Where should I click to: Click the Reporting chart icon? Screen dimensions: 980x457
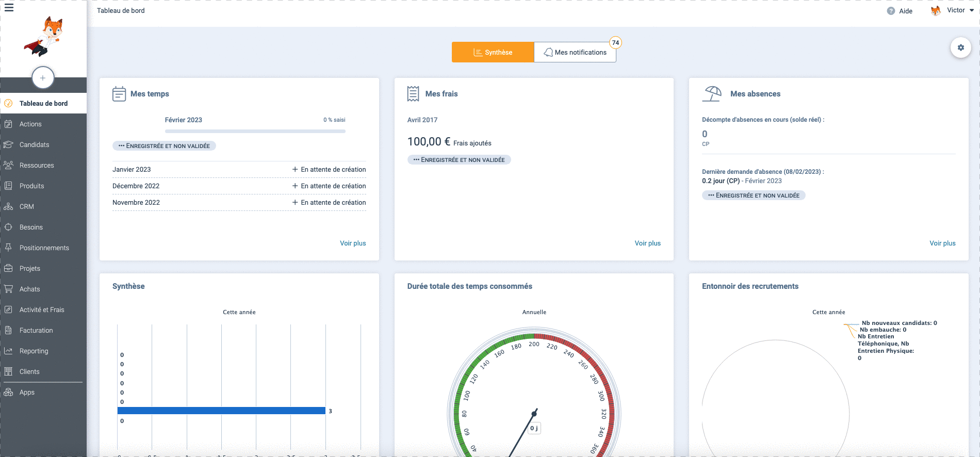[8, 351]
